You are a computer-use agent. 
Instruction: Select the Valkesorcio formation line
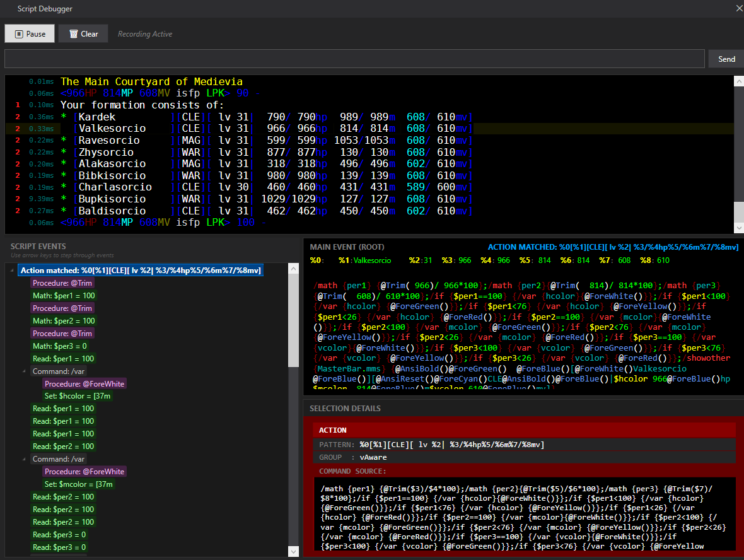pyautogui.click(x=369, y=129)
